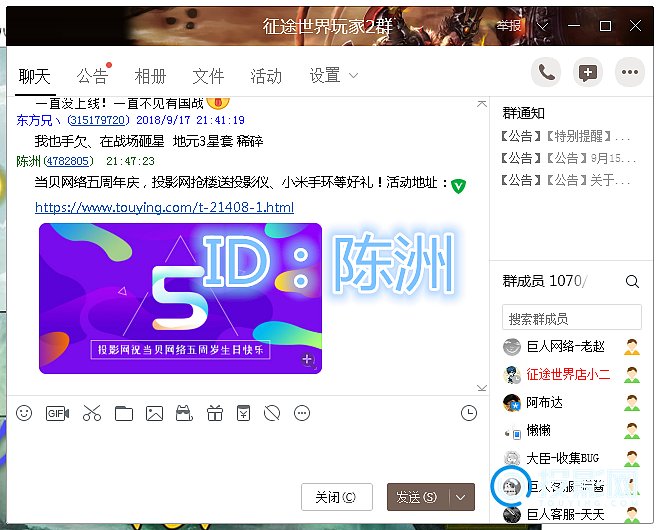Open the emoji smiley picker

point(24,413)
